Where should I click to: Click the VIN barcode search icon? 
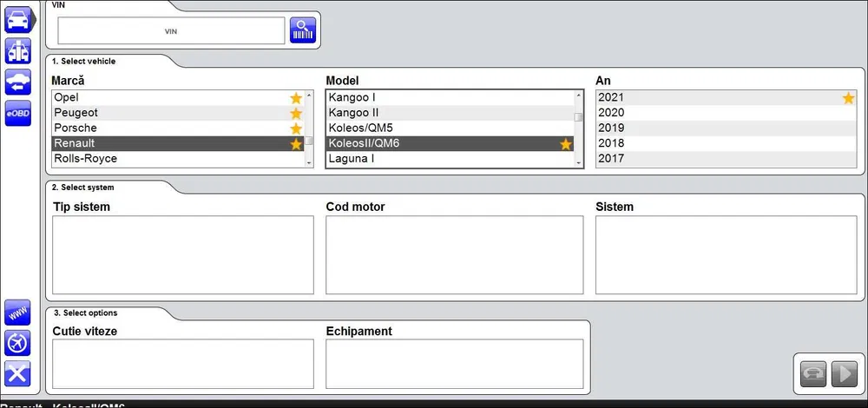(303, 30)
